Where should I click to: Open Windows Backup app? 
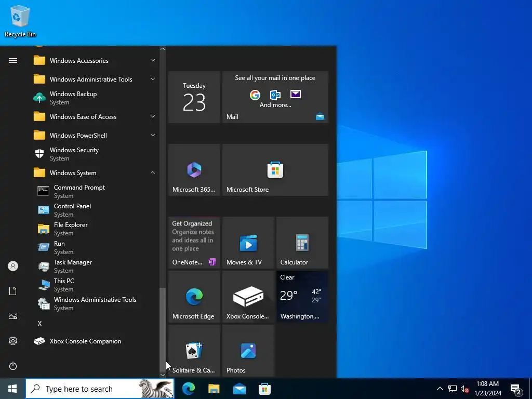(x=95, y=98)
